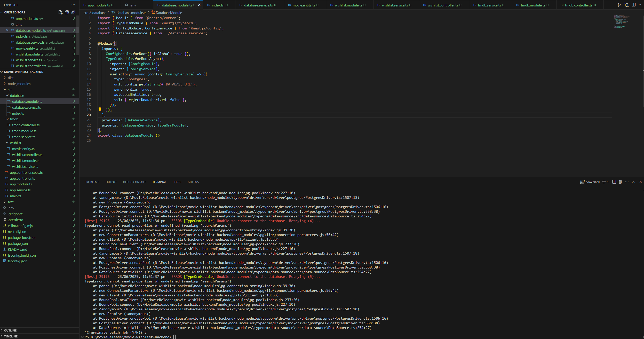Open package.json from the file tree
This screenshot has height=339, width=644.
point(18,243)
